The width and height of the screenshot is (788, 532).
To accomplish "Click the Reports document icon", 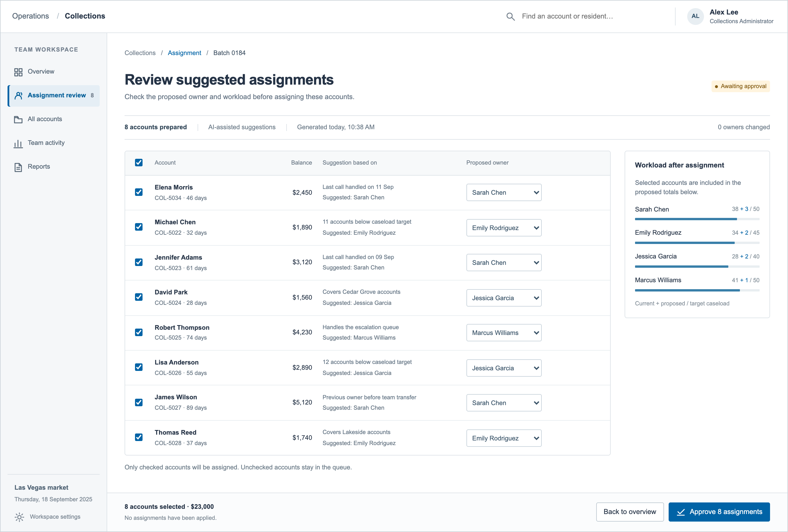I will coord(18,167).
